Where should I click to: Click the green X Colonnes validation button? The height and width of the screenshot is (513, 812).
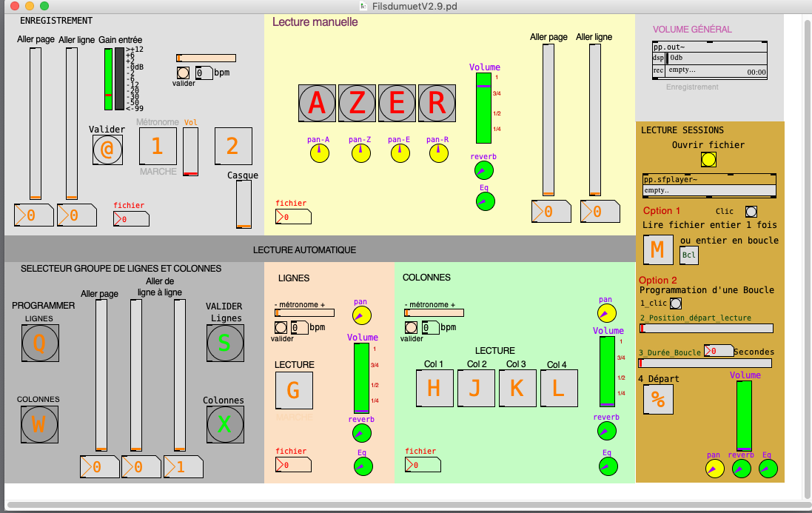click(x=225, y=424)
